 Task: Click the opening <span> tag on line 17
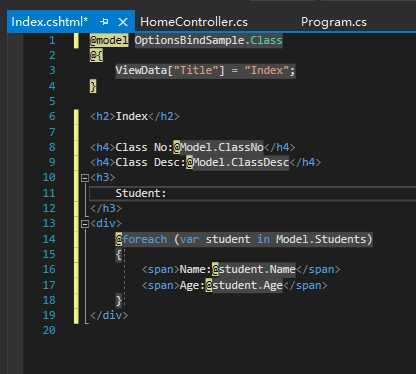coord(160,285)
